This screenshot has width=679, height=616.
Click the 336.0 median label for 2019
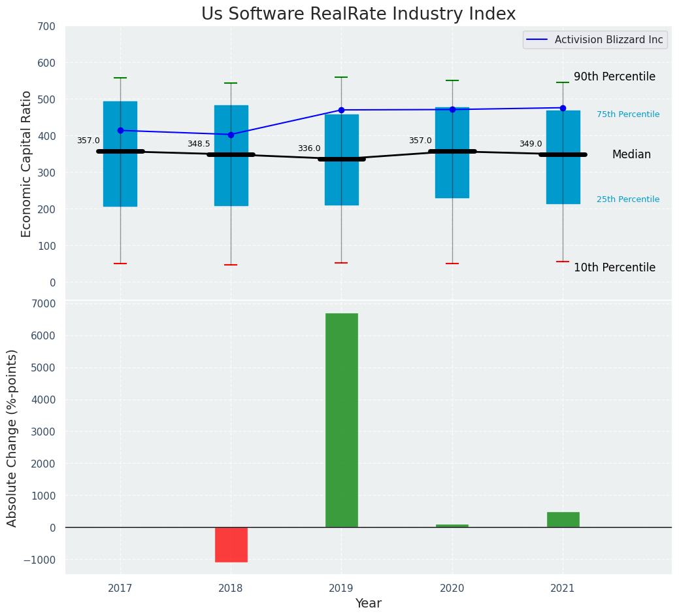click(309, 148)
